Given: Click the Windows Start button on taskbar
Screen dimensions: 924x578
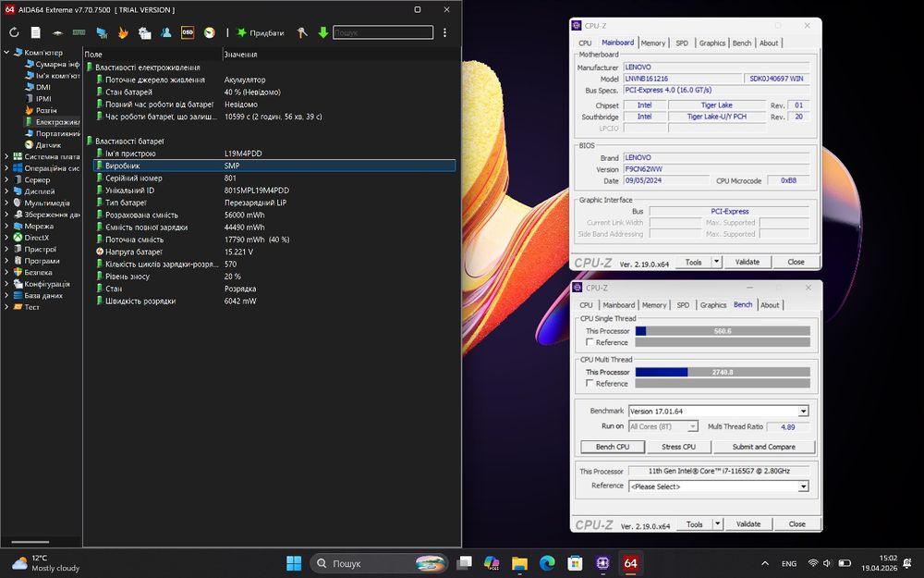Looking at the screenshot, I should point(294,563).
